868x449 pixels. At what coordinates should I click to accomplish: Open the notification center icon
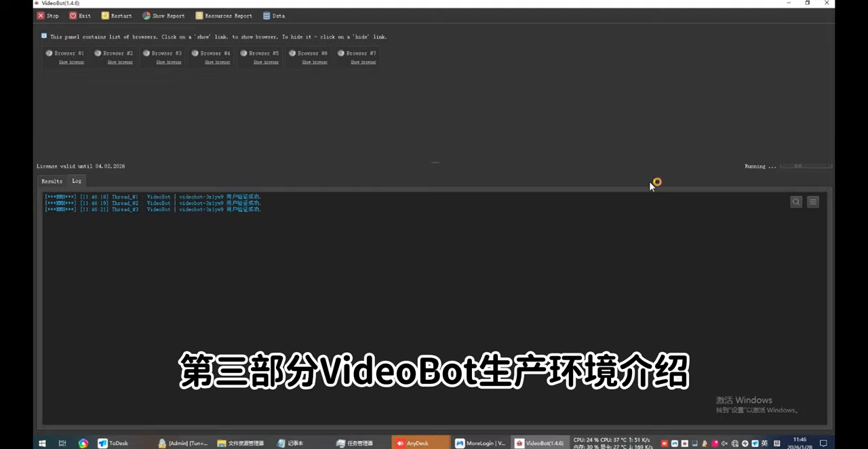823,443
